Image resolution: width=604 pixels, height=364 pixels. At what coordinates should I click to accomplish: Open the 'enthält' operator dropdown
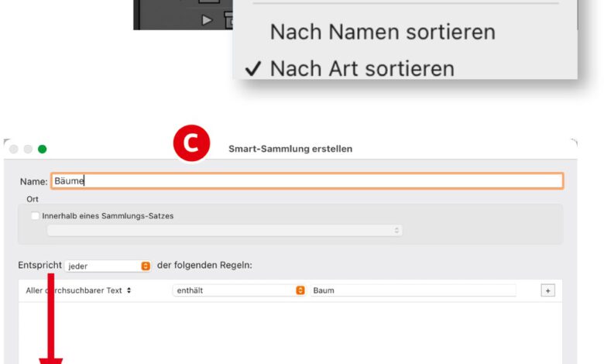click(x=239, y=290)
